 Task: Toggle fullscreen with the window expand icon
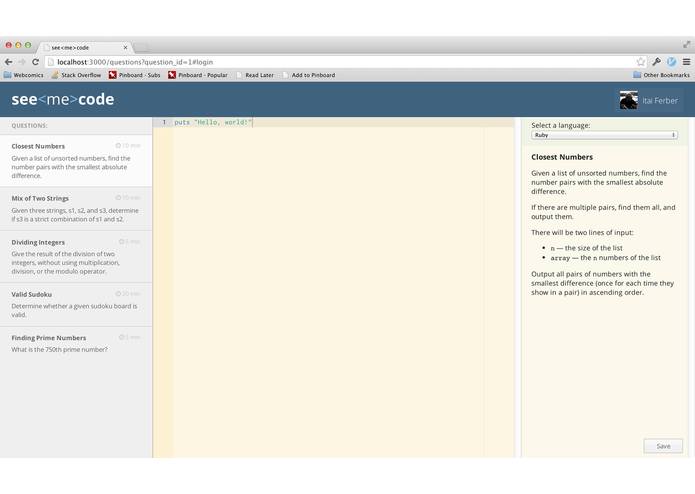687,44
